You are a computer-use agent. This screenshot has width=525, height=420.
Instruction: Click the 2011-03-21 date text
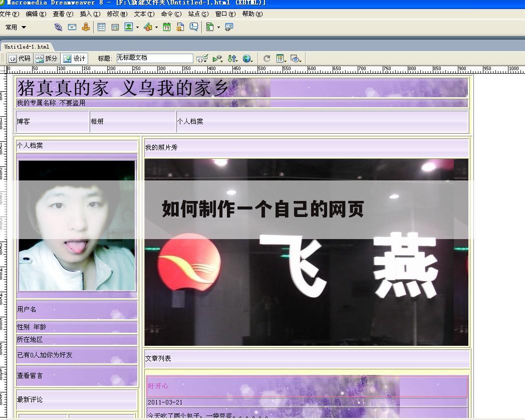coord(165,402)
